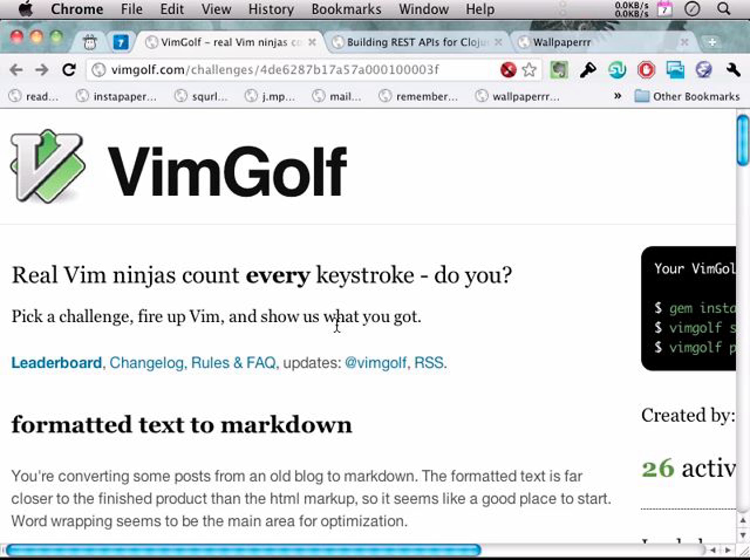Click the "Real Vim ninjas count every keystroke" heading

tap(262, 275)
